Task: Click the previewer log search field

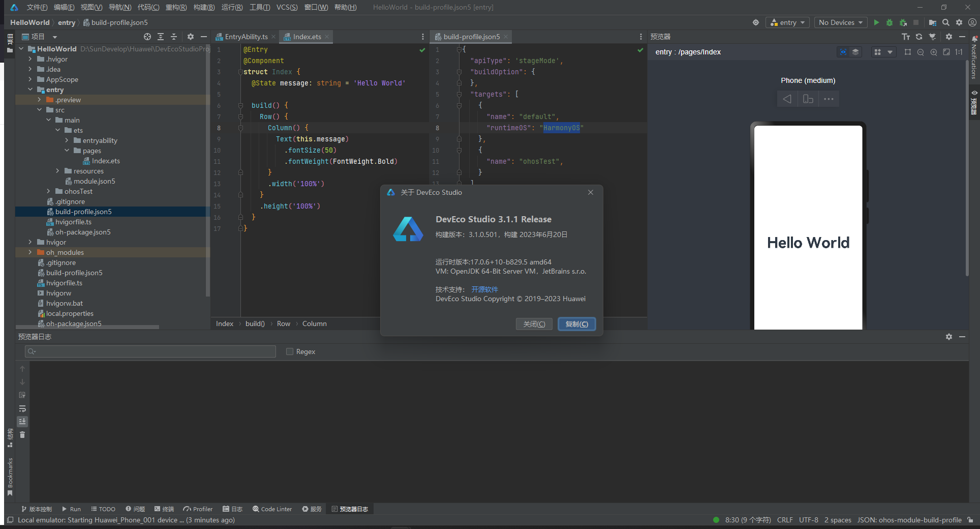Action: point(150,351)
